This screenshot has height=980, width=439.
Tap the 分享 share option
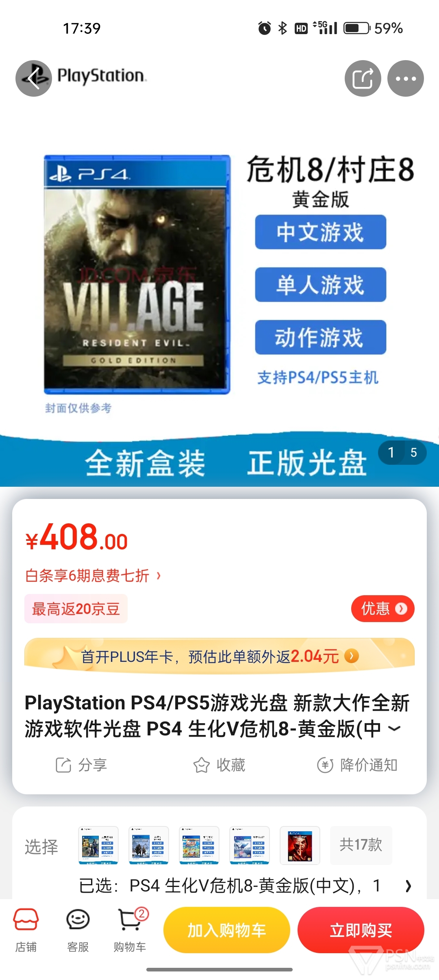81,765
